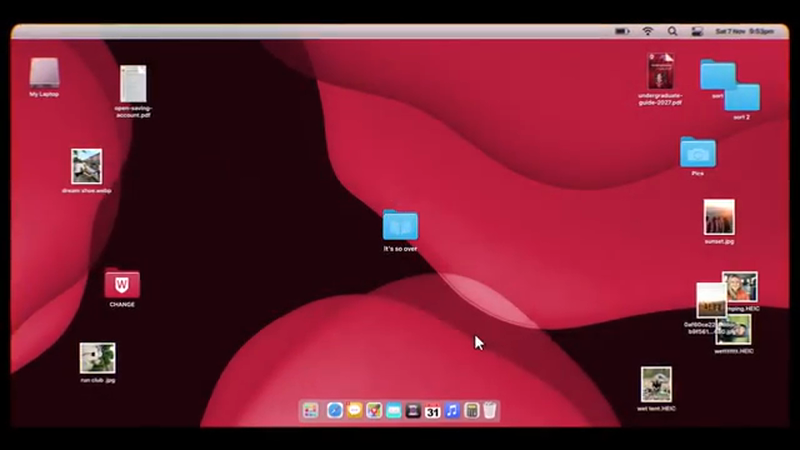The width and height of the screenshot is (800, 450).
Task: Click the "sunset.jpg" file name
Action: [x=719, y=241]
